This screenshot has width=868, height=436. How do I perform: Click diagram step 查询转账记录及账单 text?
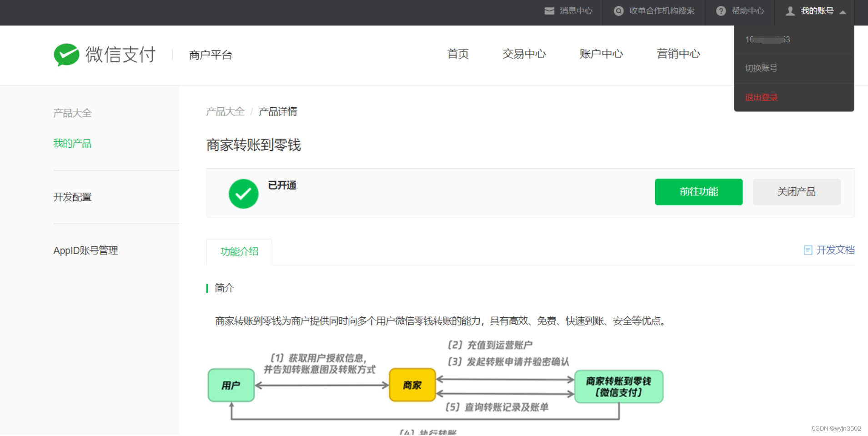pyautogui.click(x=497, y=407)
